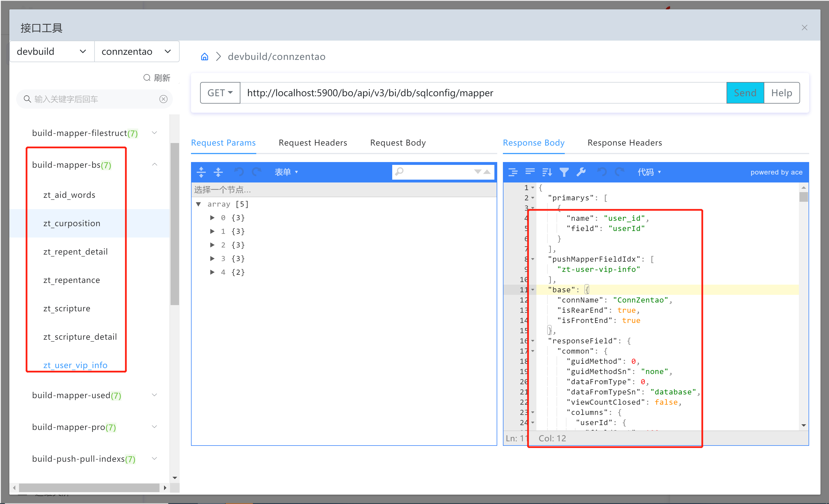Fold line 1 in the response code
829x504 pixels.
click(x=533, y=188)
